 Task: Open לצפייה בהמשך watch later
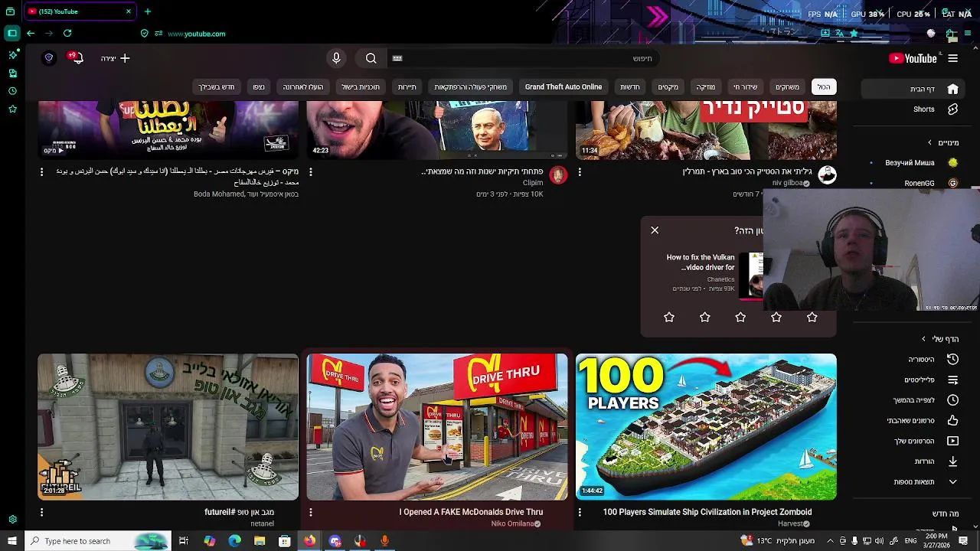click(x=911, y=400)
